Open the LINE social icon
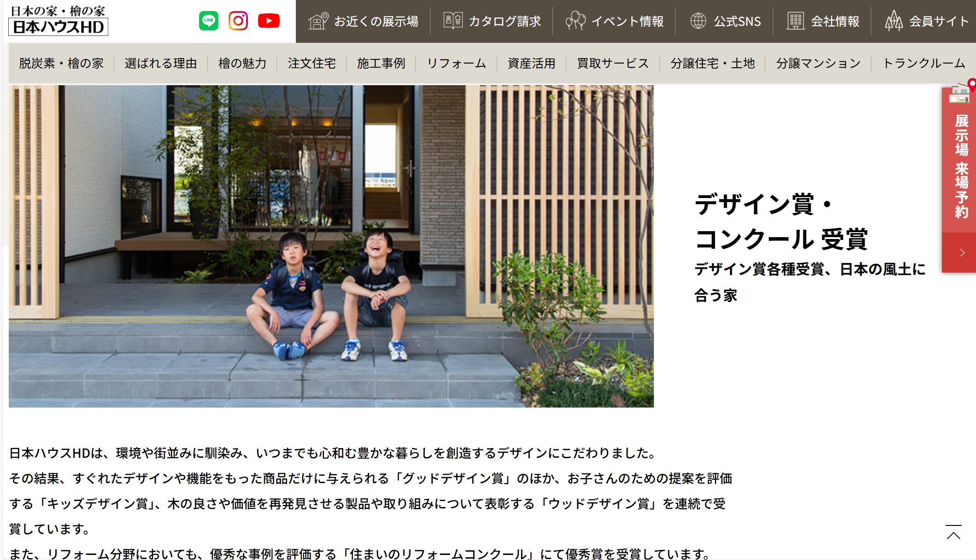This screenshot has height=560, width=976. 209,21
